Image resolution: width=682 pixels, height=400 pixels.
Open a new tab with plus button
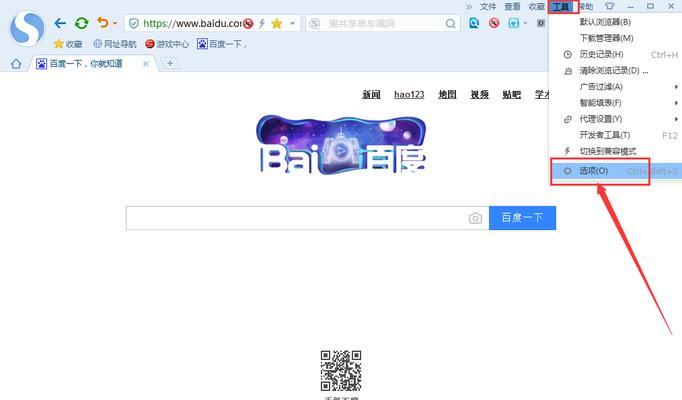point(170,63)
